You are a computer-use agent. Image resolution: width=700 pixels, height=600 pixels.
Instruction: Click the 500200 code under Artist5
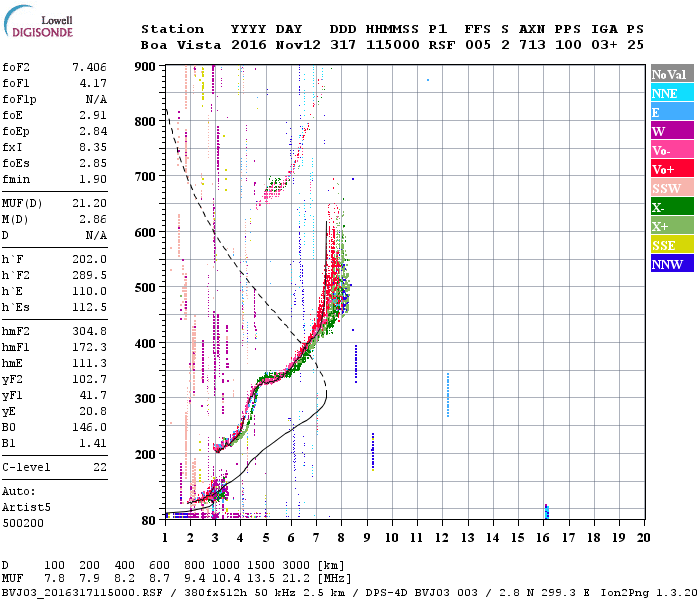(23, 524)
